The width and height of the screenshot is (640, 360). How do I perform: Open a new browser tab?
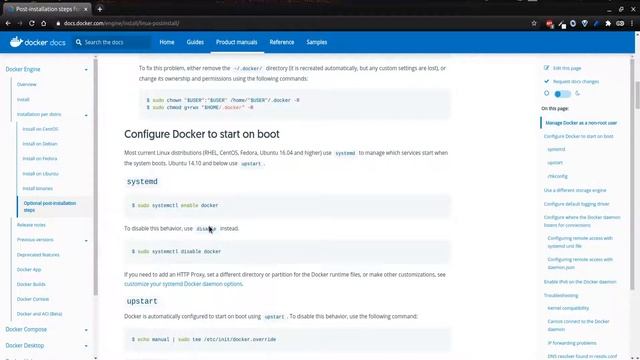click(x=100, y=9)
